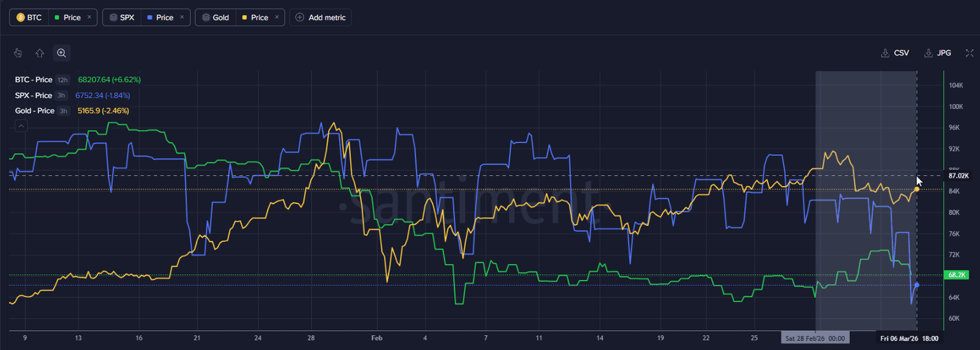Click the SPX asset stack icon
The height and width of the screenshot is (350, 980).
click(x=112, y=17)
